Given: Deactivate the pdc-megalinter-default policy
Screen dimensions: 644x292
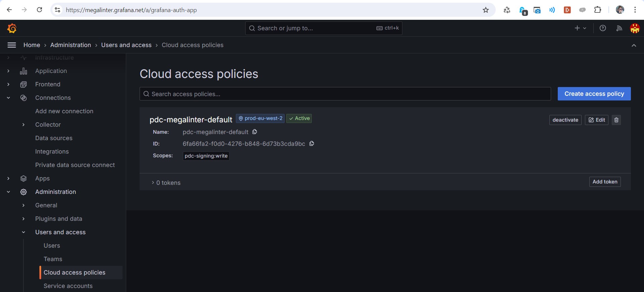Looking at the screenshot, I should click(565, 120).
